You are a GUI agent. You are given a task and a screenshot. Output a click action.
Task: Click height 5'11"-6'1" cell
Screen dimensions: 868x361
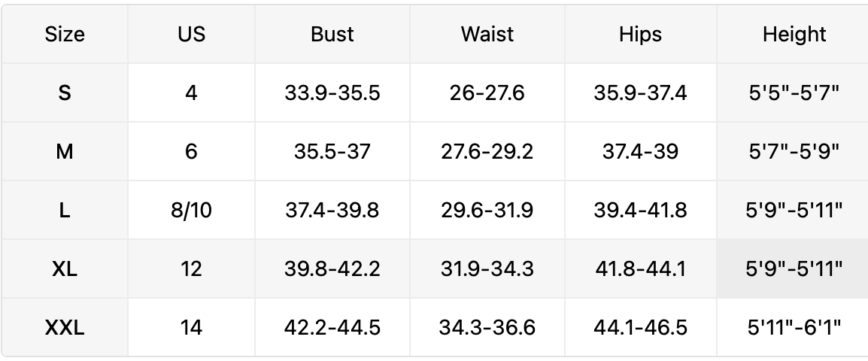coord(794,327)
